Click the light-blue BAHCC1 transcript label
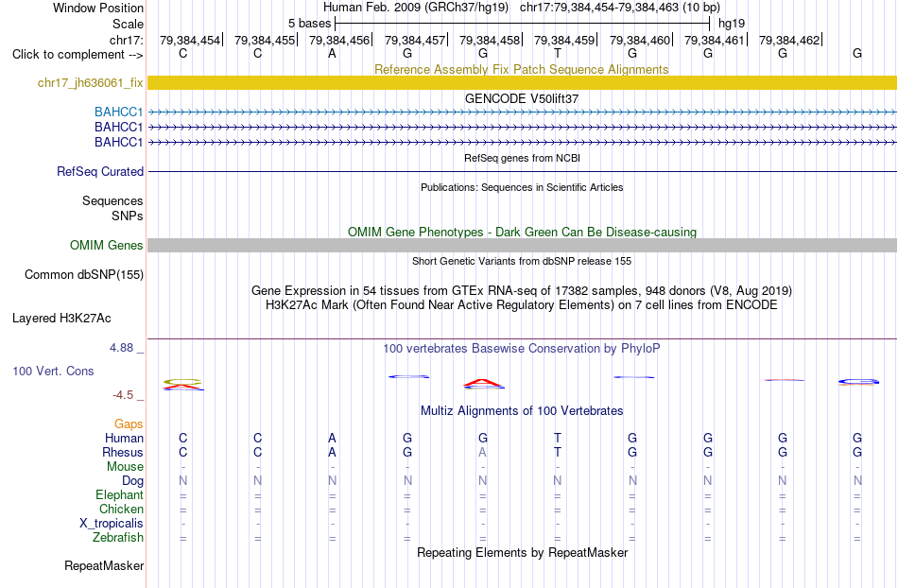The image size is (898, 588). tap(118, 112)
